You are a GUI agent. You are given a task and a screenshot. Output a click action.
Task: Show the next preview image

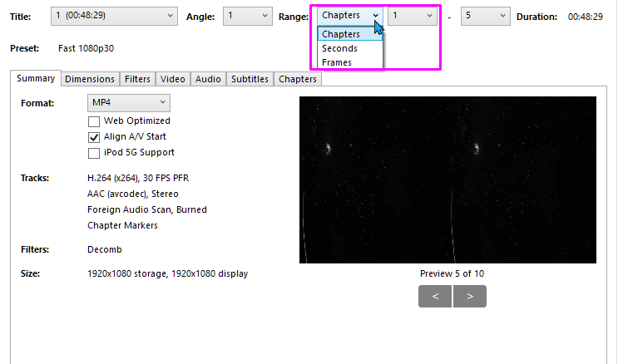coord(470,296)
